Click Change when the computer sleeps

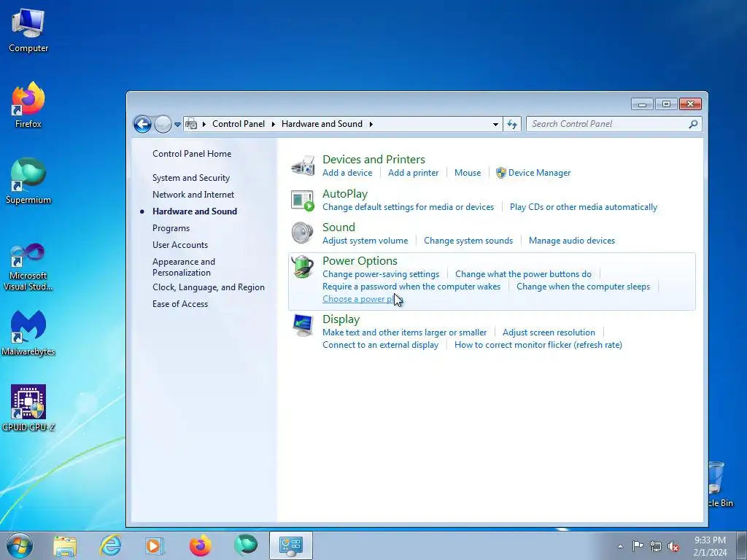pos(583,287)
